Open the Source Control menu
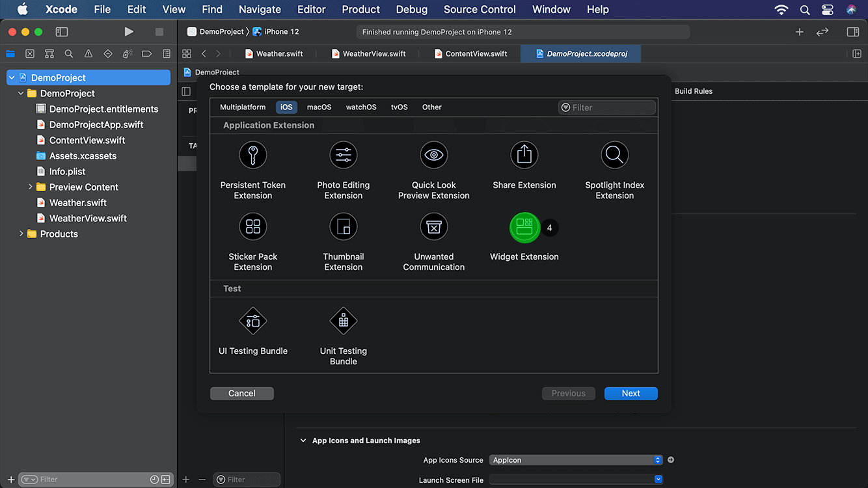 click(480, 9)
